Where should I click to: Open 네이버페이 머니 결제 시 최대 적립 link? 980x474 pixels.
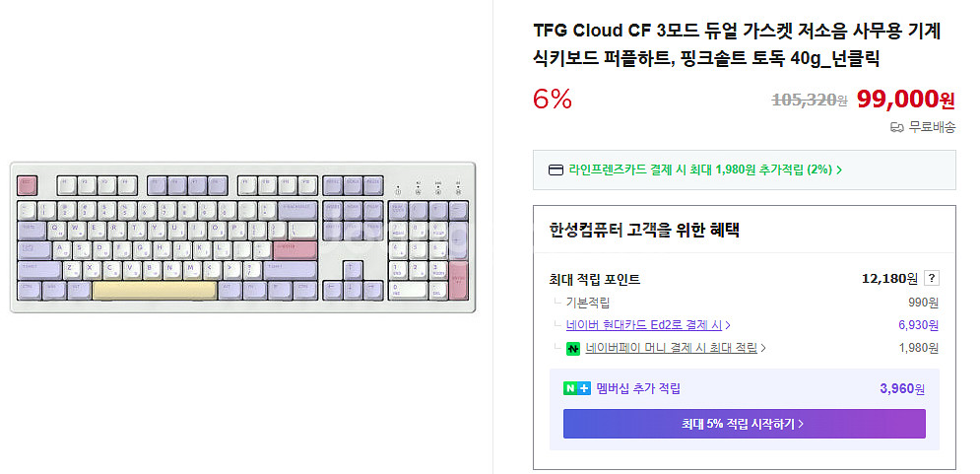coord(672,348)
